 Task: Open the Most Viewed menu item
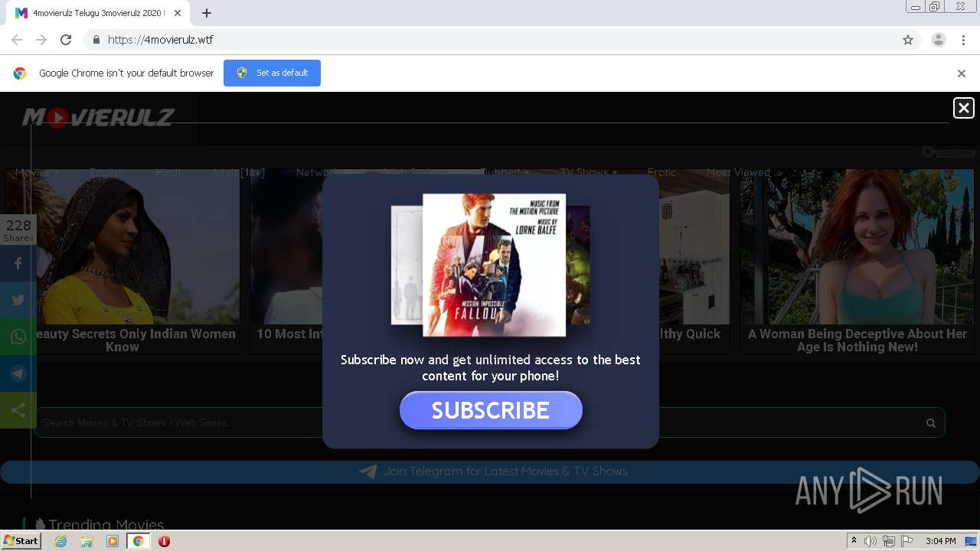[x=738, y=172]
